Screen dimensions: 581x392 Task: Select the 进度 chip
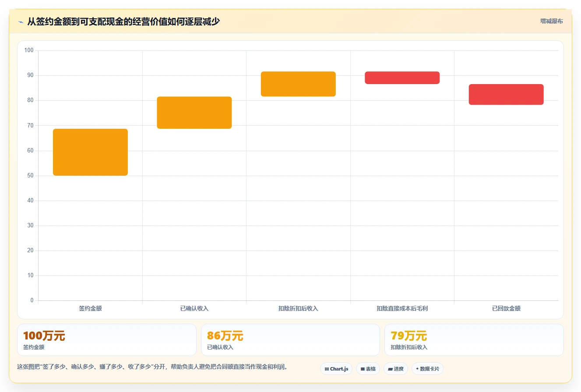click(x=396, y=369)
